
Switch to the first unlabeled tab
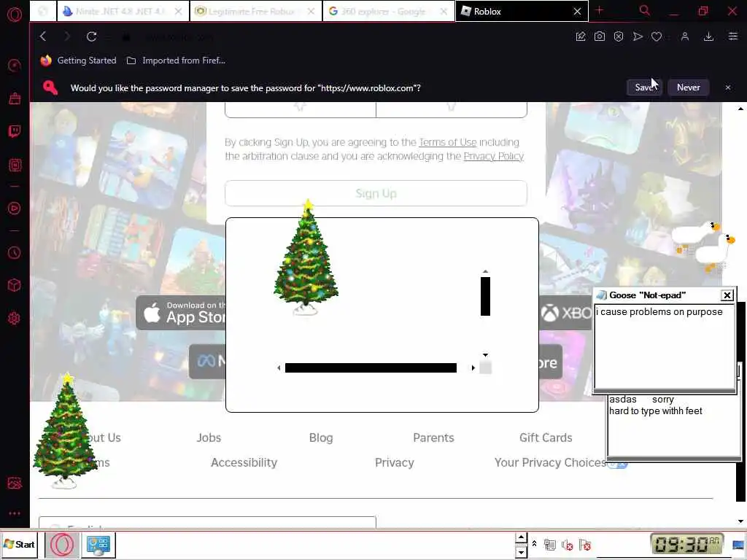pos(43,11)
